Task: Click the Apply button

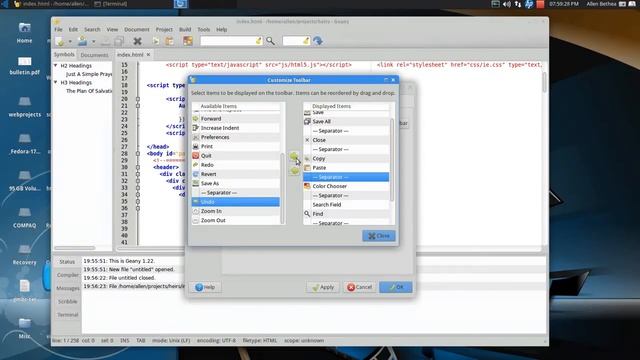Action: pyautogui.click(x=323, y=287)
